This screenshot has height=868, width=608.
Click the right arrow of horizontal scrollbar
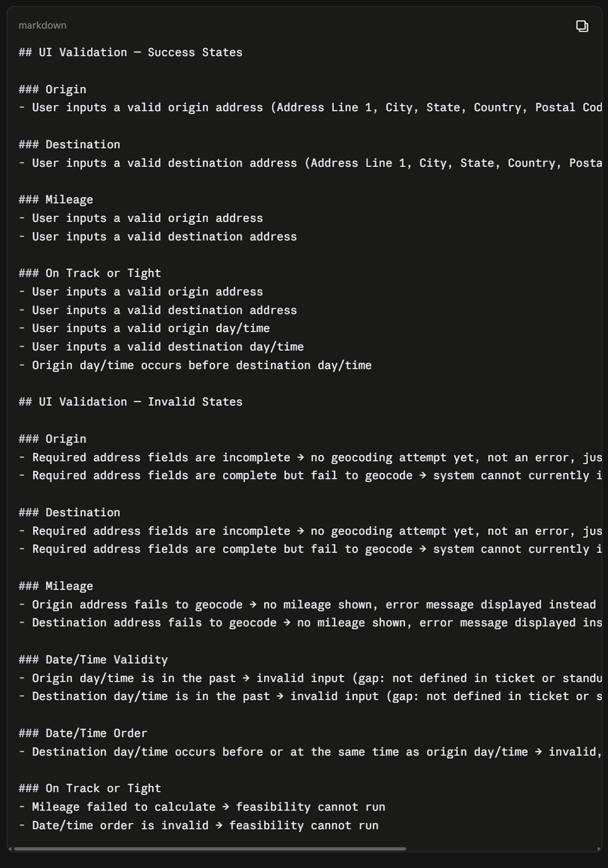pyautogui.click(x=599, y=849)
